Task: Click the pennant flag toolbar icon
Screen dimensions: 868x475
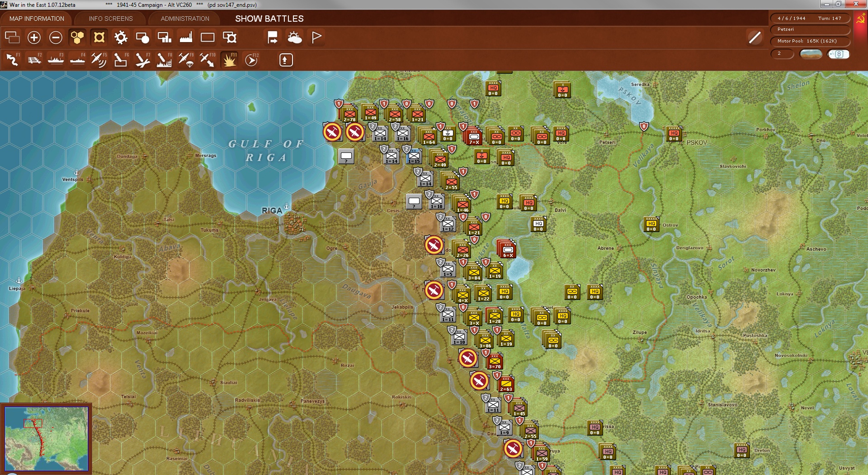Action: 316,38
